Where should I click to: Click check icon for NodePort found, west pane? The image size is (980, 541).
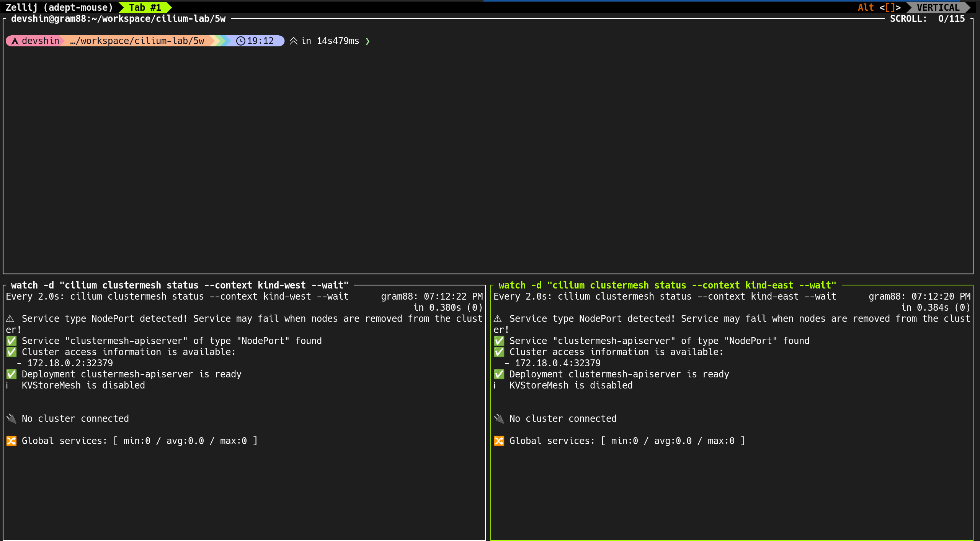[x=11, y=341]
